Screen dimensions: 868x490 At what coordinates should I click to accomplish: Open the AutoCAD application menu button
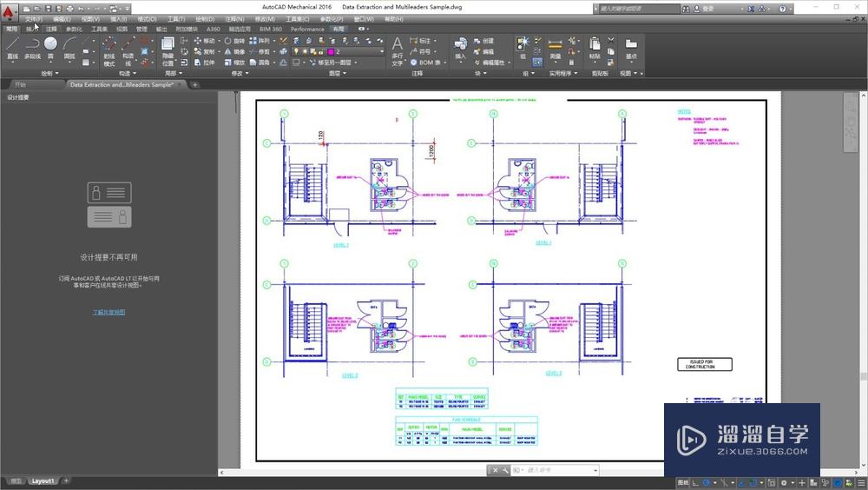click(9, 11)
